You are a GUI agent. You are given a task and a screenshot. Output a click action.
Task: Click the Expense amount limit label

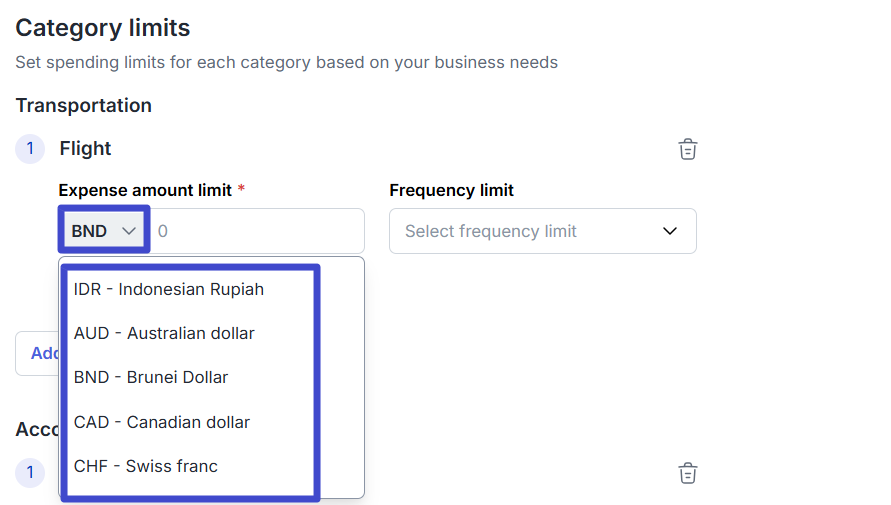pyautogui.click(x=145, y=190)
